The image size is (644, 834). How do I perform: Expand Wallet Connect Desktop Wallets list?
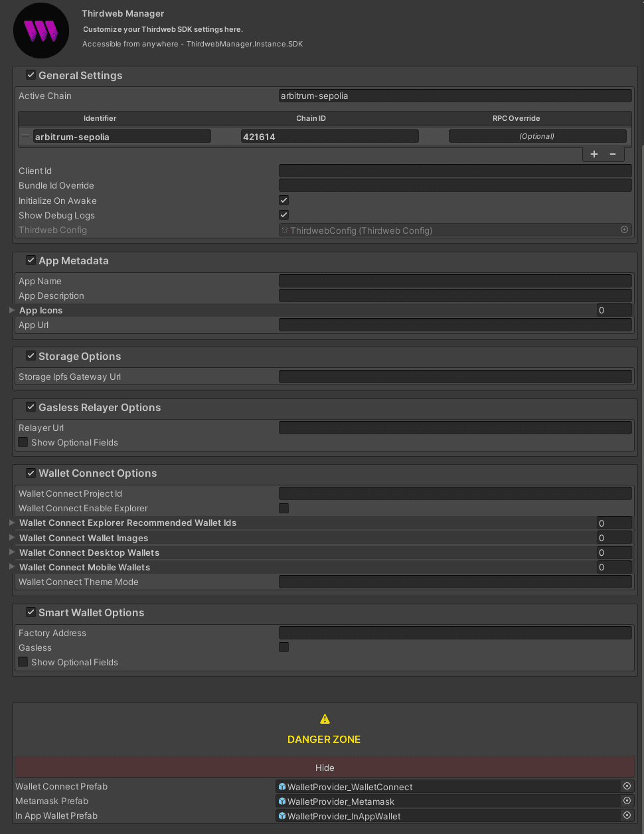[12, 552]
